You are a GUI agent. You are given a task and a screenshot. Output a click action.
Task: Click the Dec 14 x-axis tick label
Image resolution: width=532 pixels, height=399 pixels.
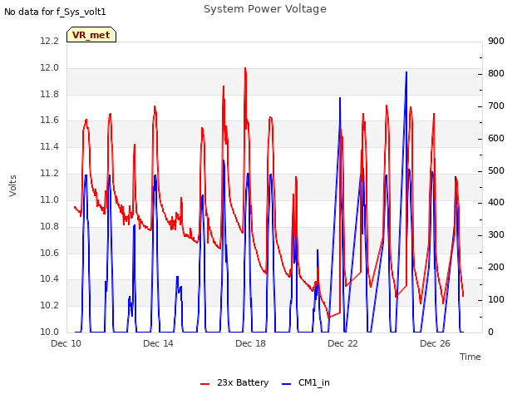pyautogui.click(x=158, y=343)
